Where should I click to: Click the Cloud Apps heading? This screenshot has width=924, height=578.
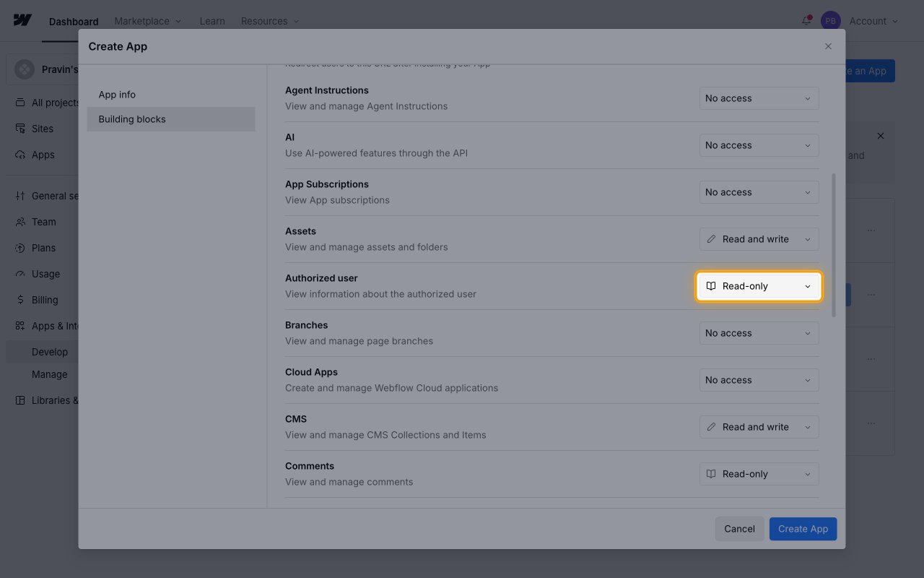pos(311,372)
